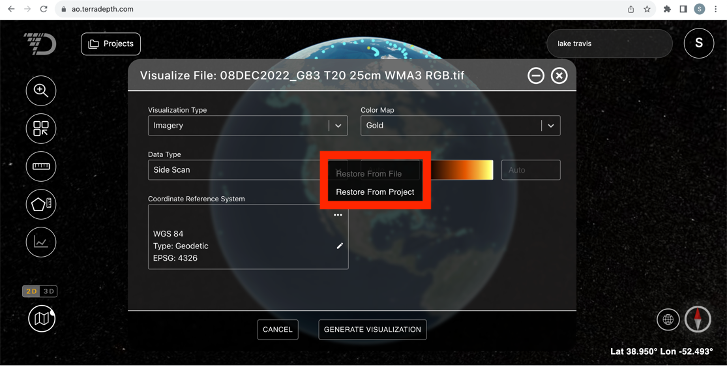Close the Visualize File dialog

559,75
